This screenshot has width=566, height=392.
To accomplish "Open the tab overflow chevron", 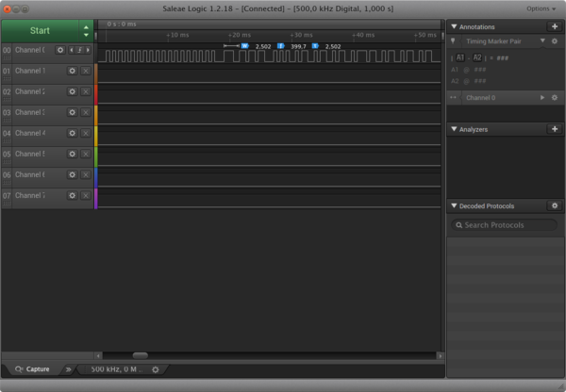I will click(68, 369).
